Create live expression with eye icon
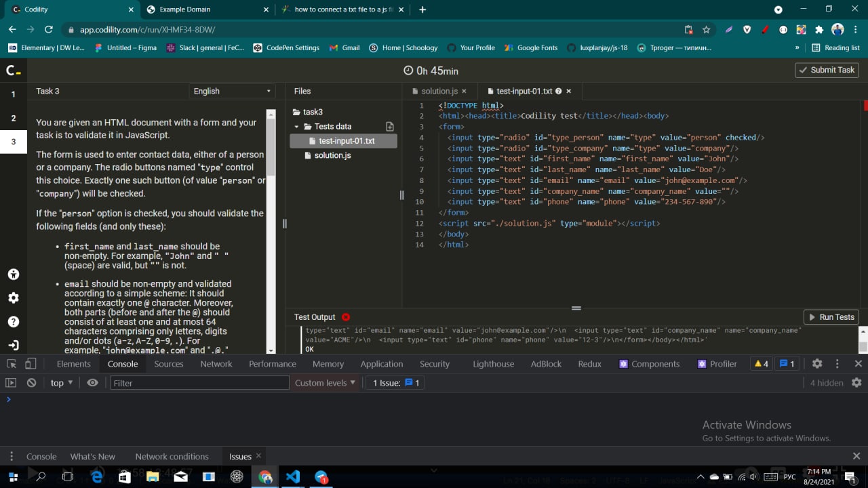The width and height of the screenshot is (868, 488). coord(93,383)
